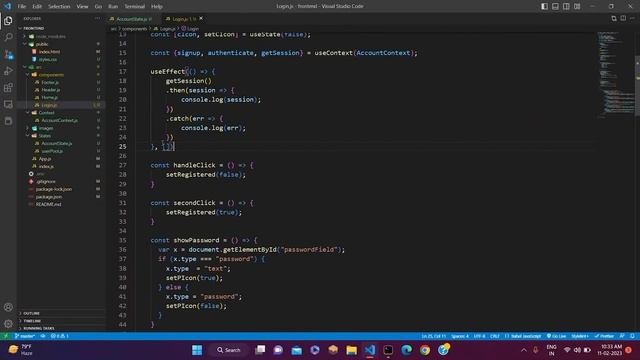The width and height of the screenshot is (640, 360).
Task: Change indentation via Spaces: 4
Action: coord(460,336)
